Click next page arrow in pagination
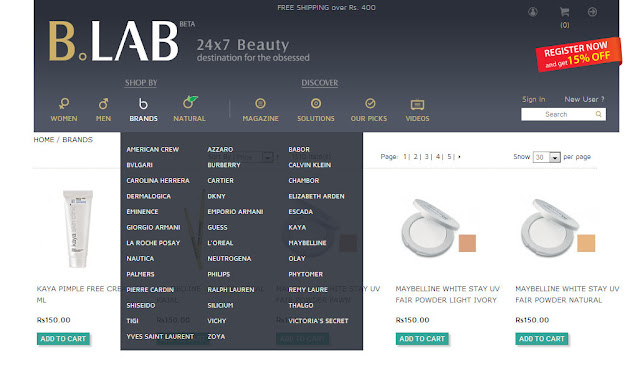Image resolution: width=640 pixels, height=373 pixels. 460,157
